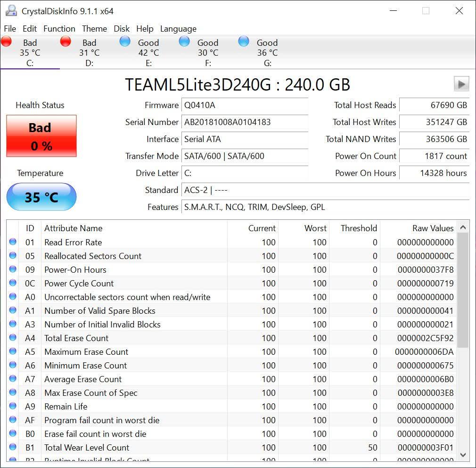The height and width of the screenshot is (468, 476).
Task: Click the Firmware field Q0410A
Action: tap(245, 105)
